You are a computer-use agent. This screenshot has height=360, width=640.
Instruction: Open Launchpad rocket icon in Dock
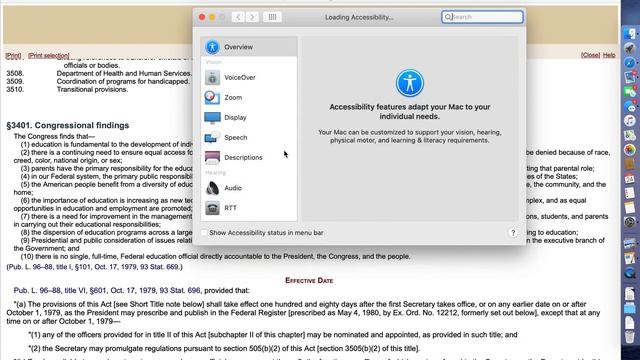pos(630,49)
